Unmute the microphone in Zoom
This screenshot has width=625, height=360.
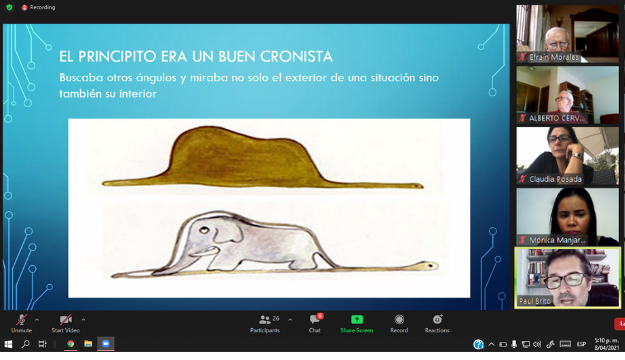[x=21, y=323]
